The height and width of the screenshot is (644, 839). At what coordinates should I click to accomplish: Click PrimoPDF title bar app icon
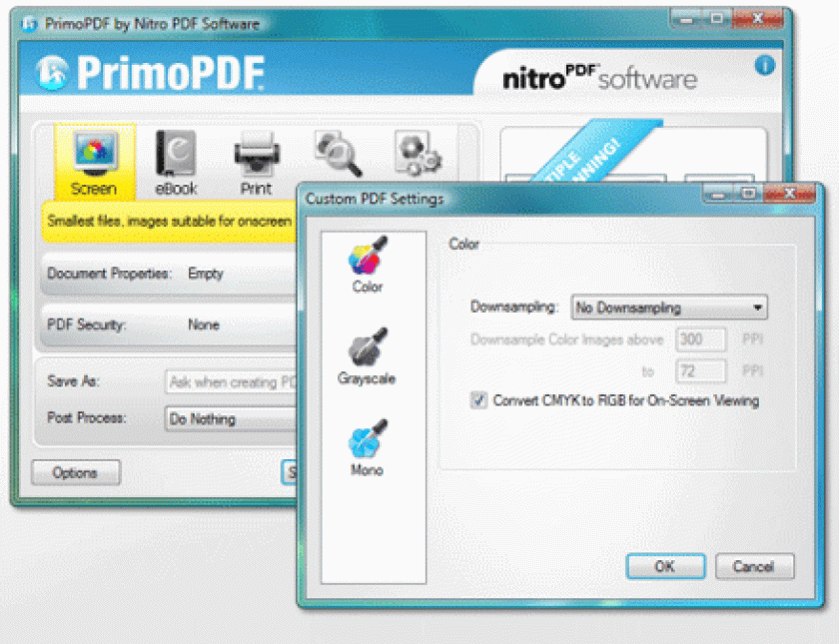[30, 24]
